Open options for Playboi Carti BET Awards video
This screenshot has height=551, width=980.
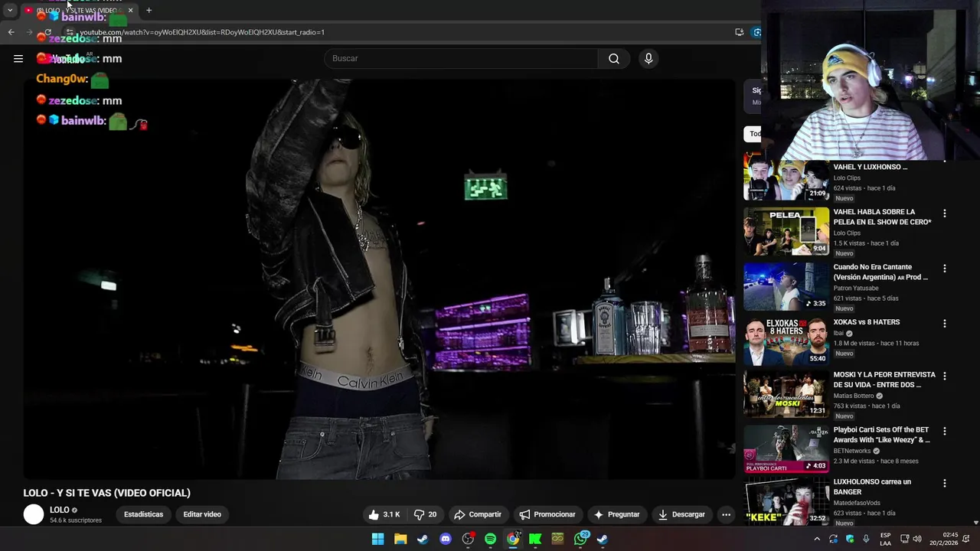pos(944,431)
